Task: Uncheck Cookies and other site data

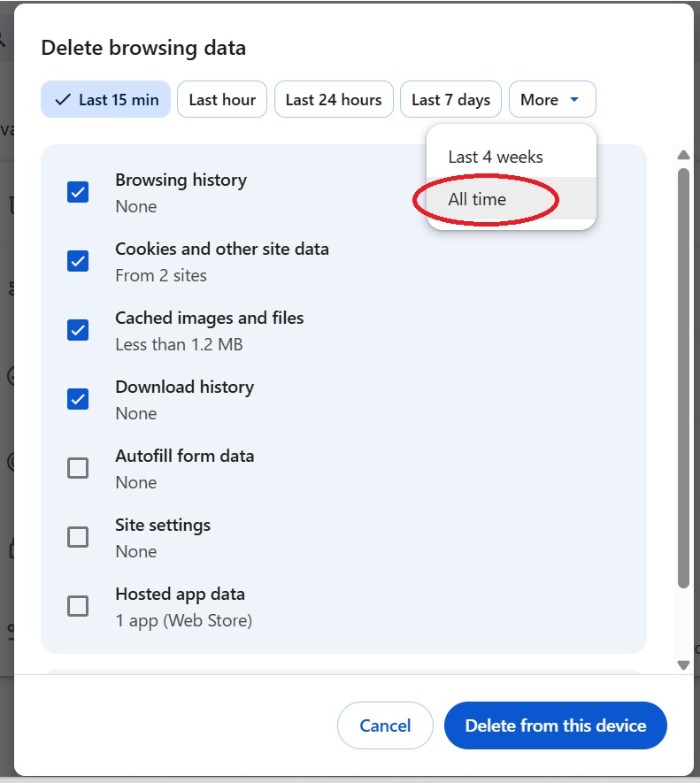Action: [x=79, y=260]
